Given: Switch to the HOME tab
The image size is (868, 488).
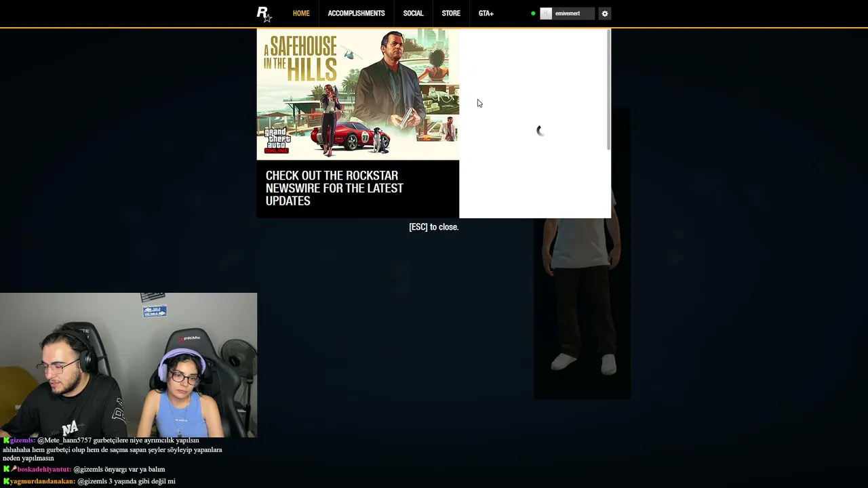Looking at the screenshot, I should tap(301, 14).
